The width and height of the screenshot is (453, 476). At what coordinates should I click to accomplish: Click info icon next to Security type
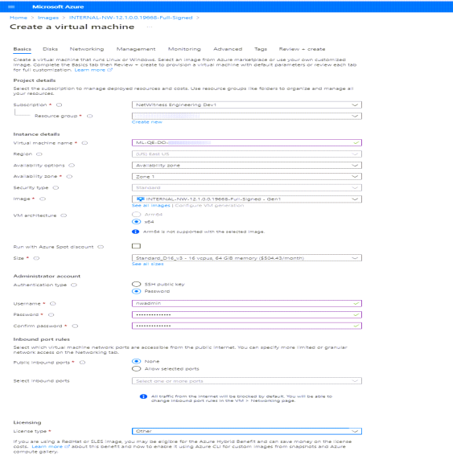coord(56,187)
